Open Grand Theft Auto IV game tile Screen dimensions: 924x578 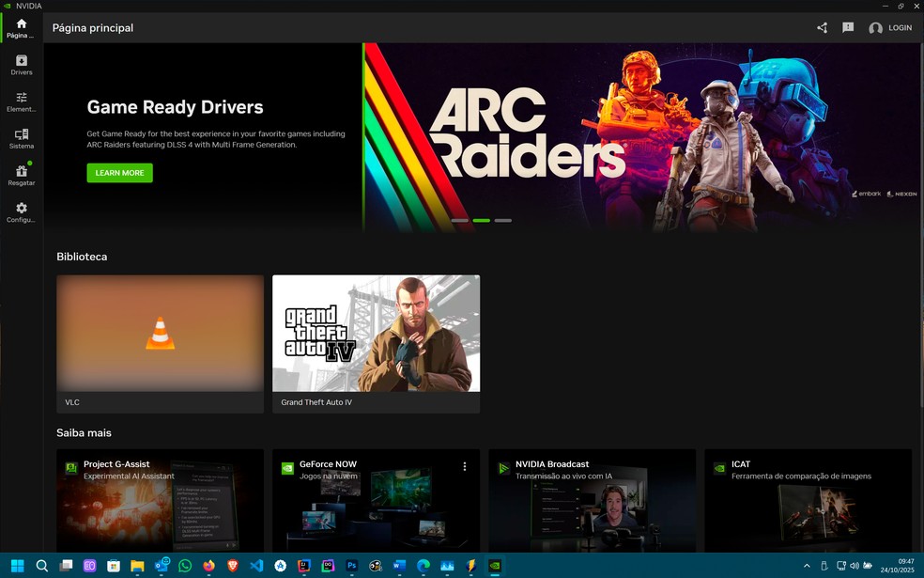pyautogui.click(x=376, y=334)
